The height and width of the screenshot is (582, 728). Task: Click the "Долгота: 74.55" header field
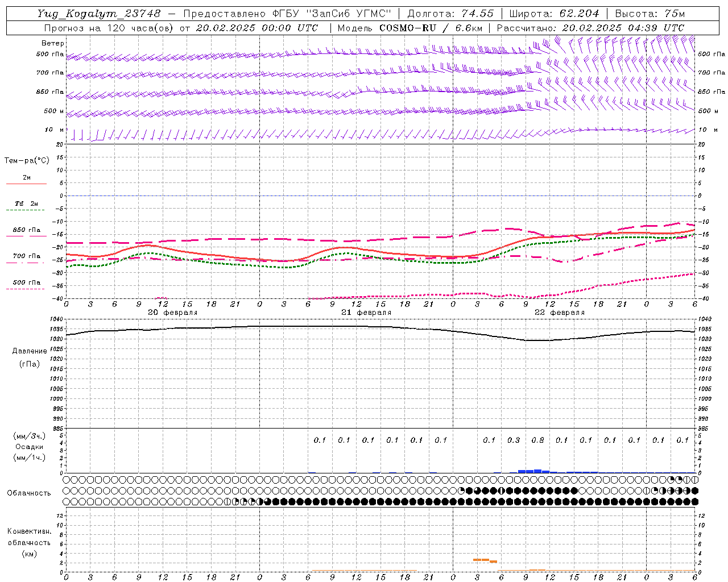(x=450, y=14)
